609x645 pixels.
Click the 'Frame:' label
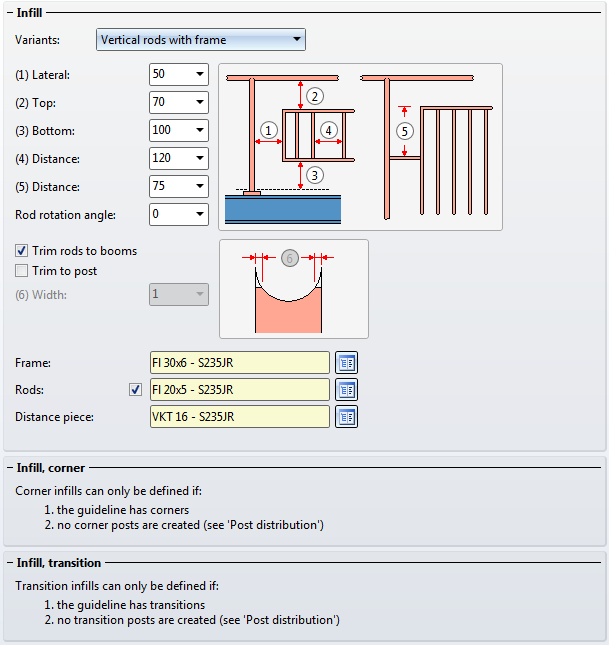coord(33,363)
